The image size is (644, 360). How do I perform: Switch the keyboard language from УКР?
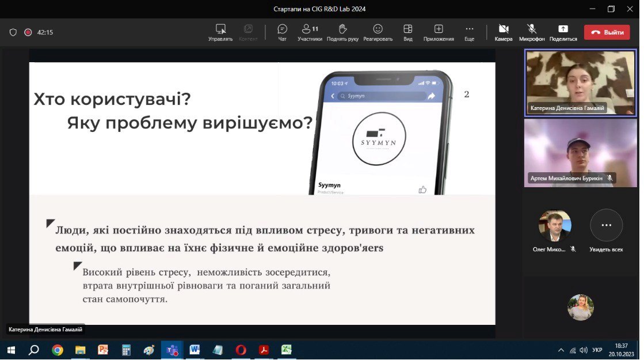coord(597,350)
